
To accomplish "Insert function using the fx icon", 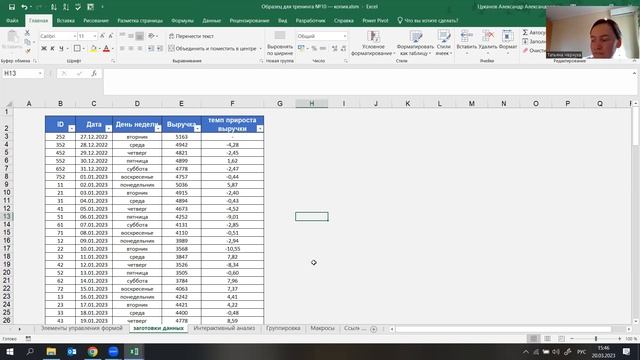I will 94,73.
